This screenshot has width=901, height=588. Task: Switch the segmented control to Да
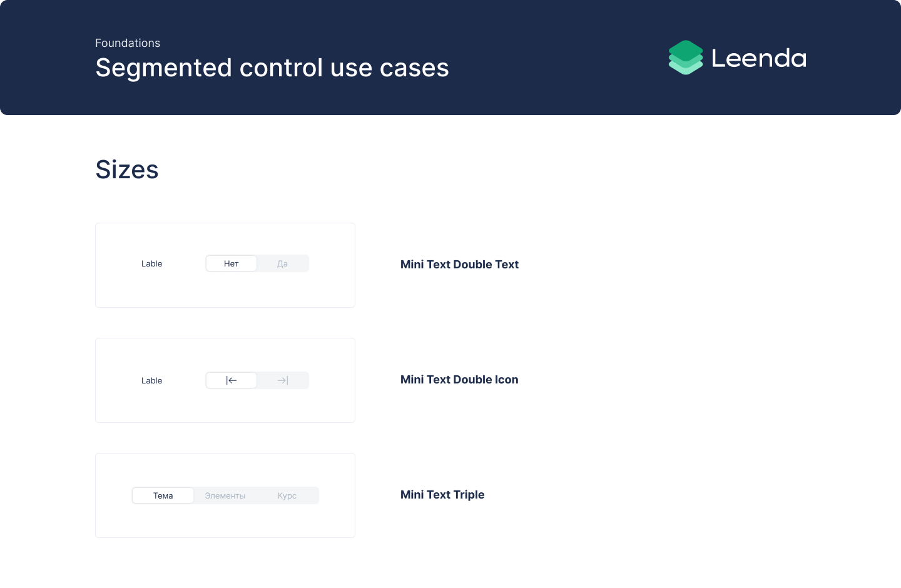click(x=283, y=263)
